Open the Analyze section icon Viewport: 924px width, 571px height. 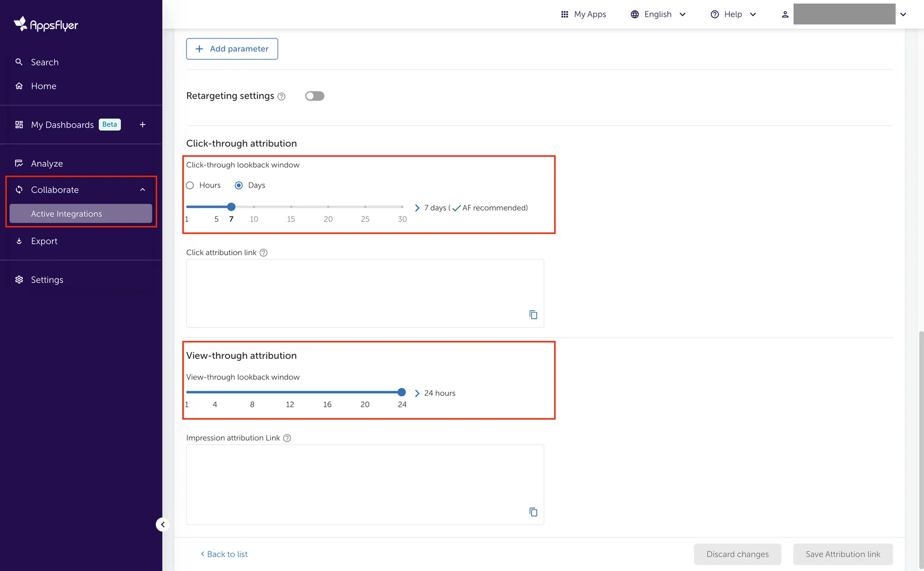tap(18, 163)
